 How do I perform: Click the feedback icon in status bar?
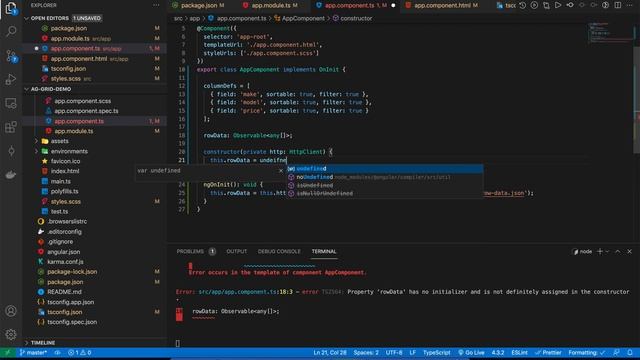point(616,353)
